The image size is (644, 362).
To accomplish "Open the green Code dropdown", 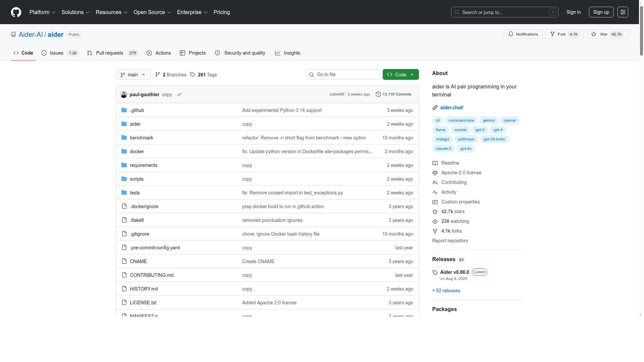I will tap(400, 75).
